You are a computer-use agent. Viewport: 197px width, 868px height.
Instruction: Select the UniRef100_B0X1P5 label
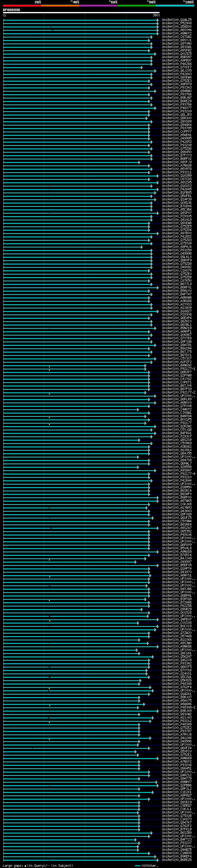coord(177,420)
